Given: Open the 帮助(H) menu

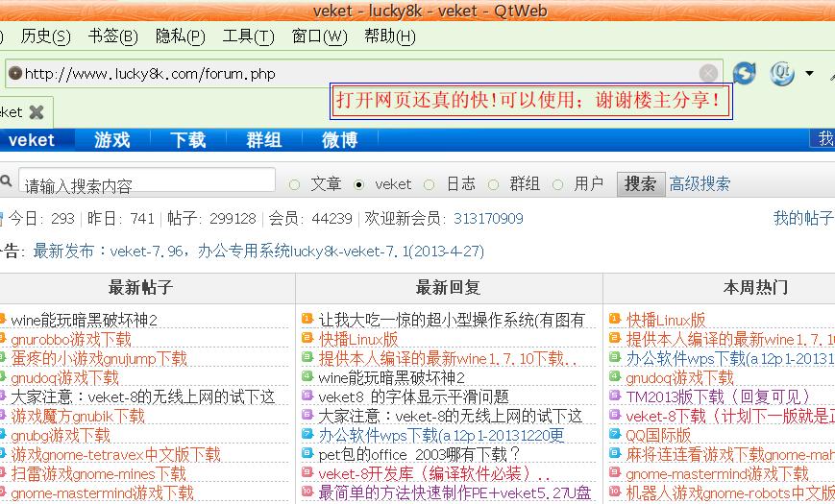Looking at the screenshot, I should click(x=390, y=36).
